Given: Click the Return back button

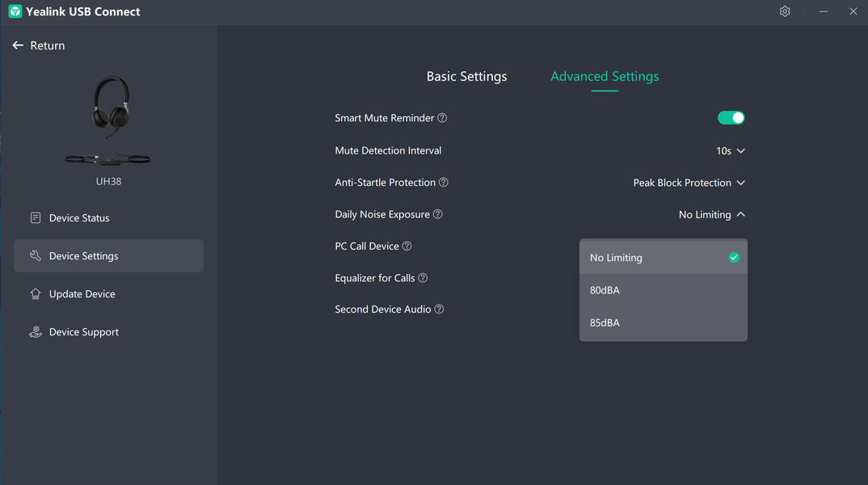Looking at the screenshot, I should point(39,46).
